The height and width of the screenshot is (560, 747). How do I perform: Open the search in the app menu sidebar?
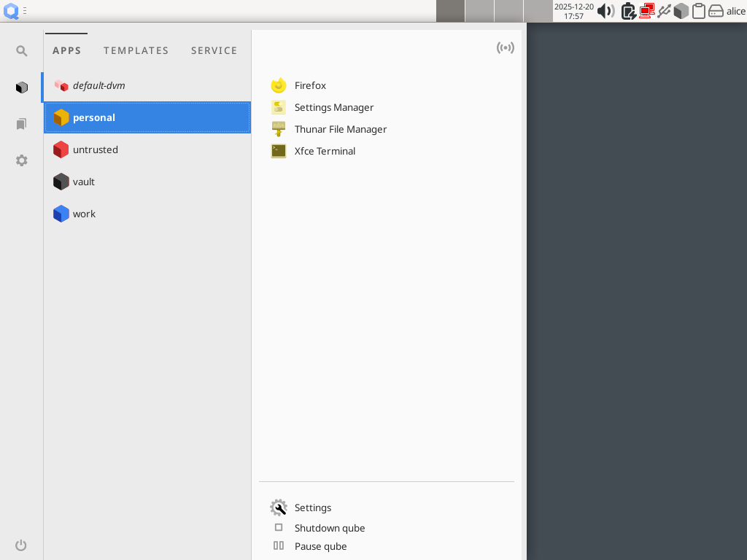(x=21, y=50)
